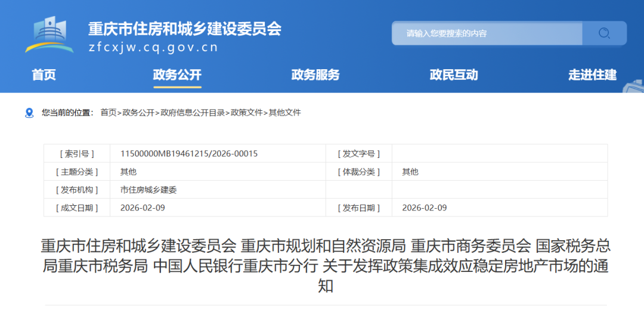Screen dimensions: 644x316
Task: Click the 其他文件 breadcrumb link
Action: point(285,113)
